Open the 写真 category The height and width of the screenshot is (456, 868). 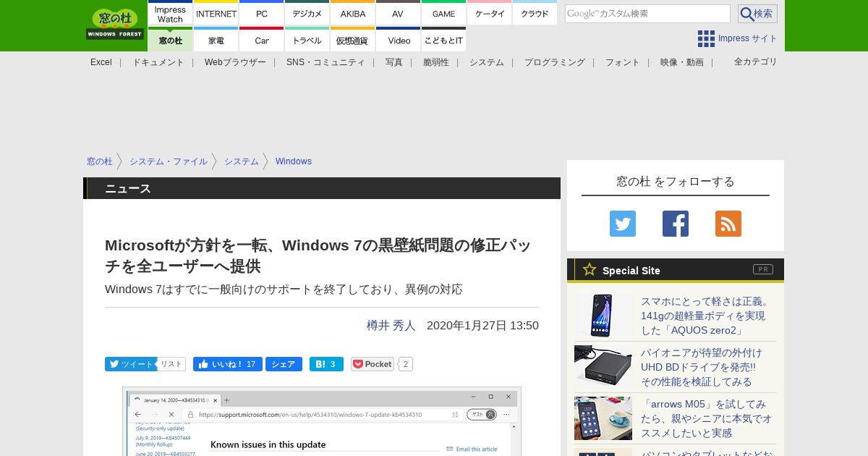(x=394, y=62)
